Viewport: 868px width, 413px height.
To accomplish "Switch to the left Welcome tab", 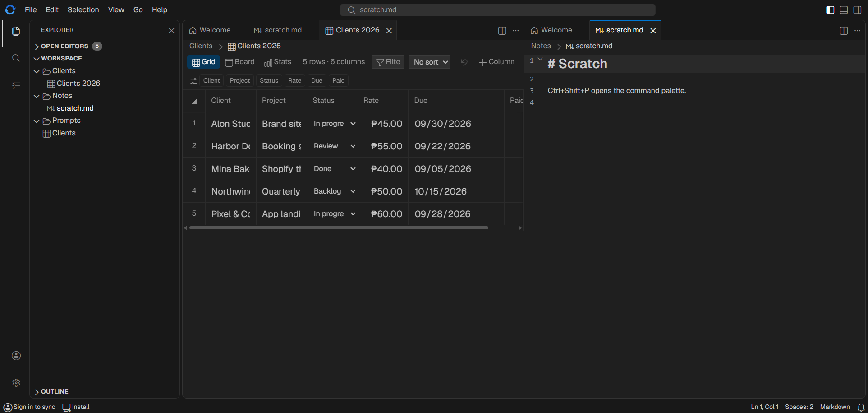I will point(215,30).
